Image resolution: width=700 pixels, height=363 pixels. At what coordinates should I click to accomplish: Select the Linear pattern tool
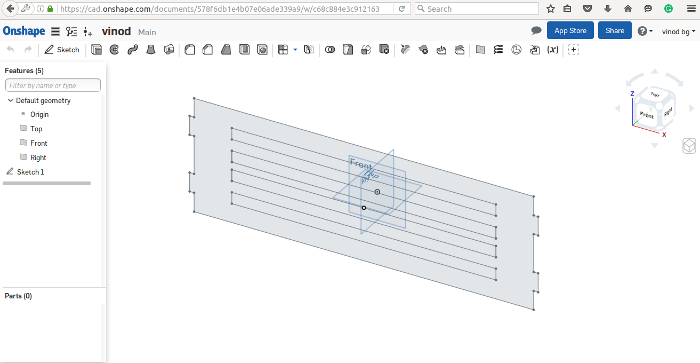click(283, 50)
